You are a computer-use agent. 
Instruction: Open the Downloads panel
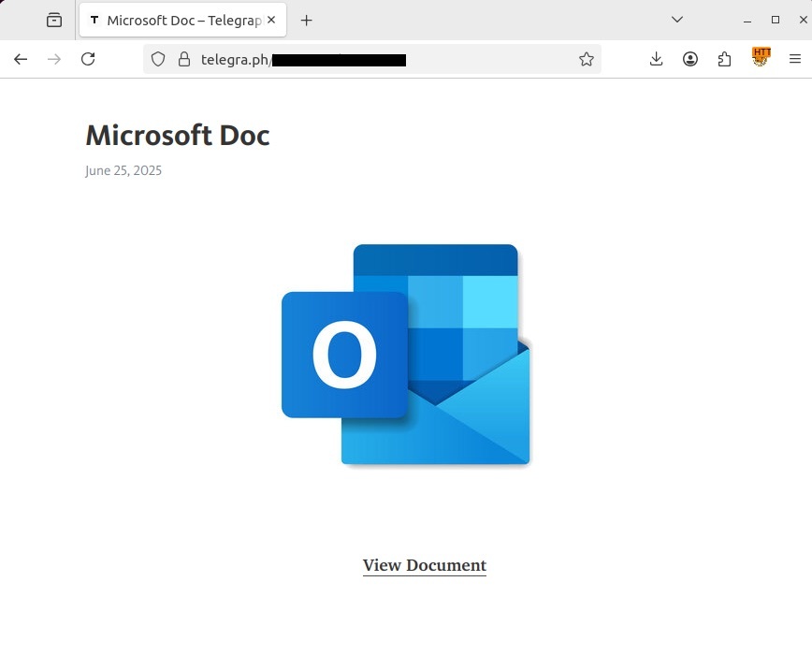coord(656,59)
